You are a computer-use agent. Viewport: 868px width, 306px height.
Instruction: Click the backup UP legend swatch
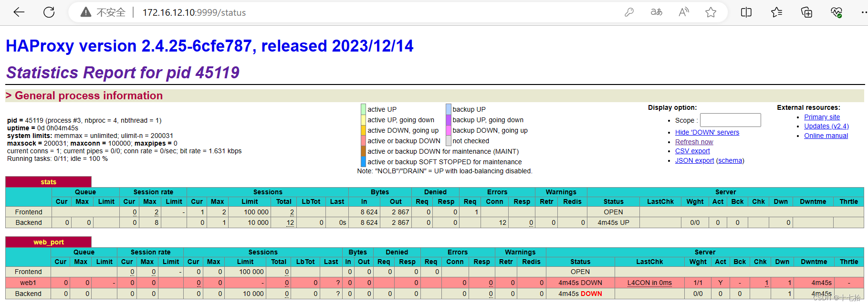click(x=449, y=109)
